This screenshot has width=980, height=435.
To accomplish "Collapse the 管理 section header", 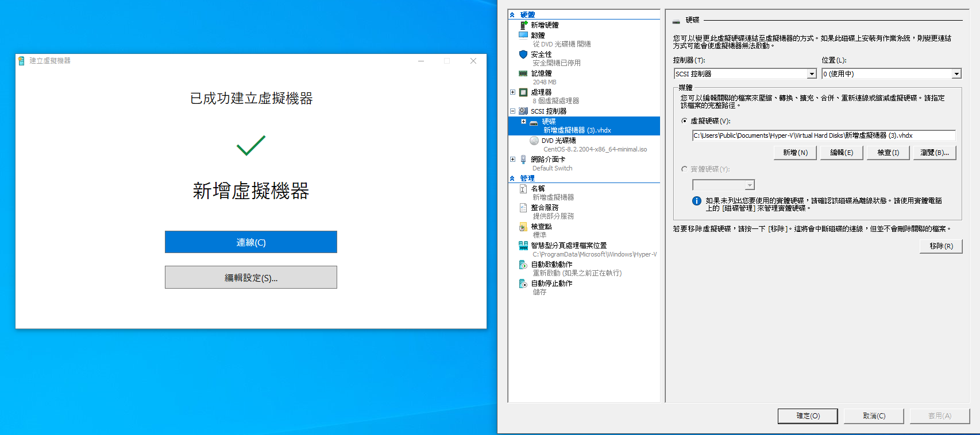I will (x=512, y=178).
